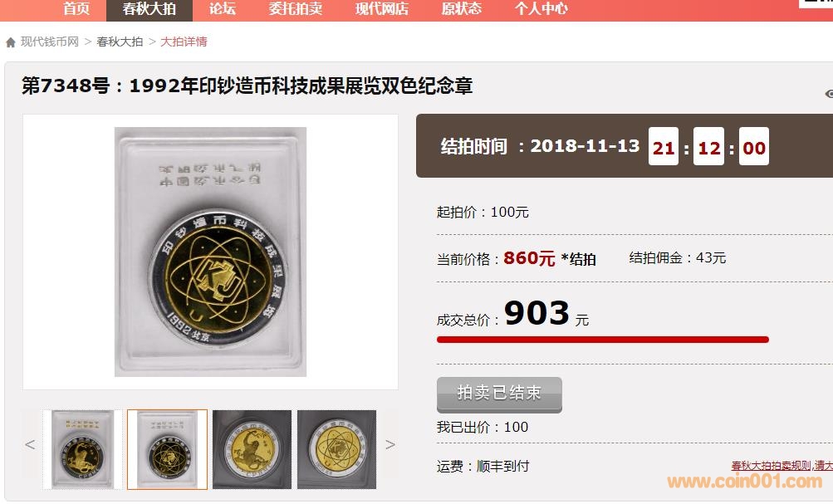This screenshot has width=833, height=504.
Task: Open the 委托拍卖 menu item
Action: 296,8
